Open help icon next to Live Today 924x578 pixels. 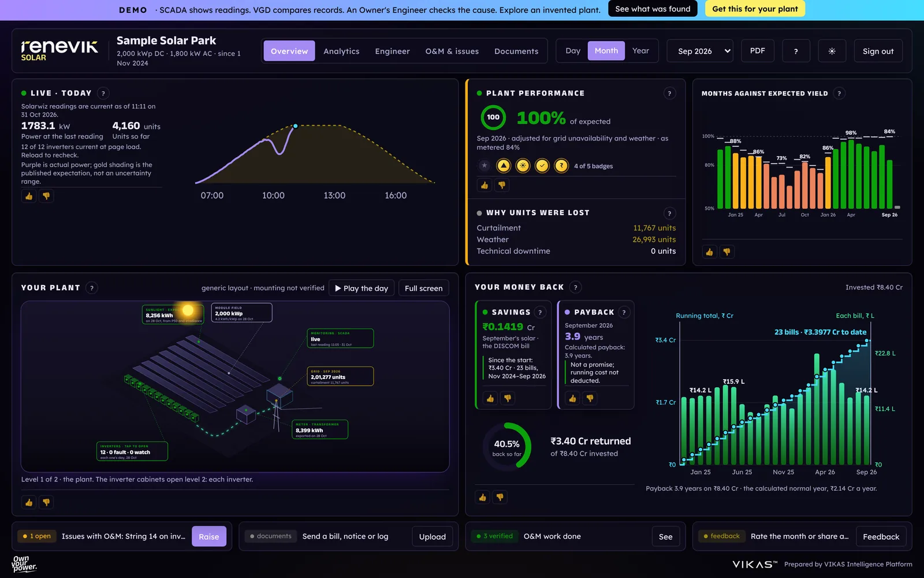pyautogui.click(x=103, y=93)
